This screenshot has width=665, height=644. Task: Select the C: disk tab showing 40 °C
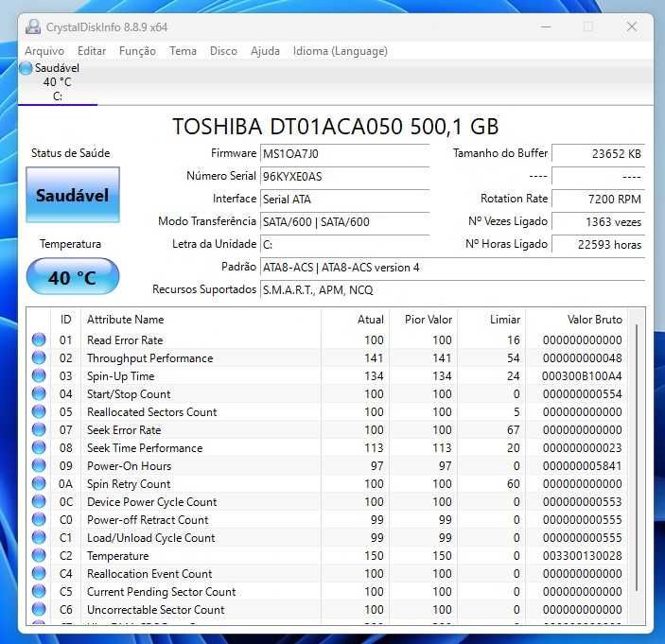58,82
